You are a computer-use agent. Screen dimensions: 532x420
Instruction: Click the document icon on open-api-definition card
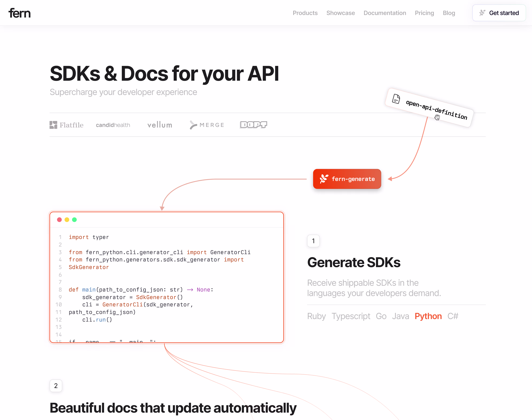[396, 99]
